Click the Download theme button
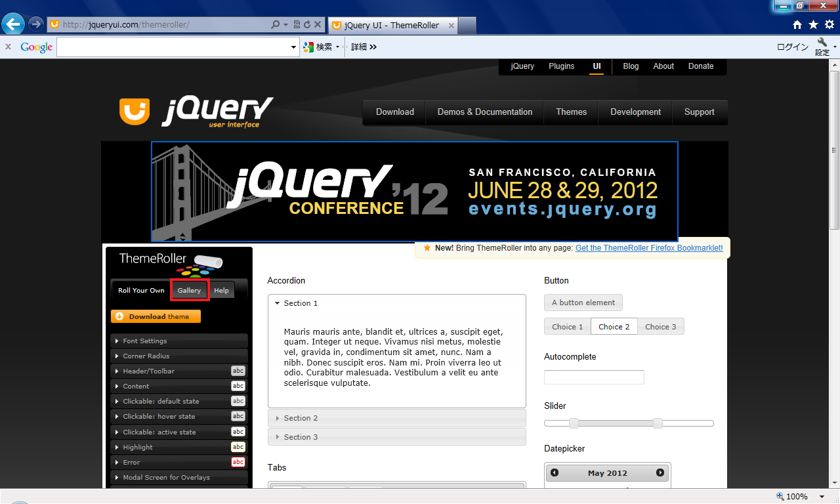Image resolution: width=840 pixels, height=504 pixels. [x=156, y=316]
